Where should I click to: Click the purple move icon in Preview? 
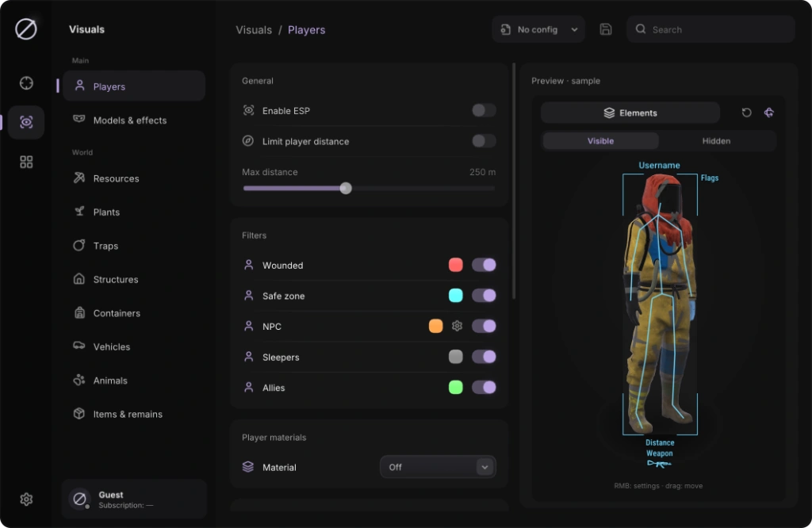(x=769, y=113)
